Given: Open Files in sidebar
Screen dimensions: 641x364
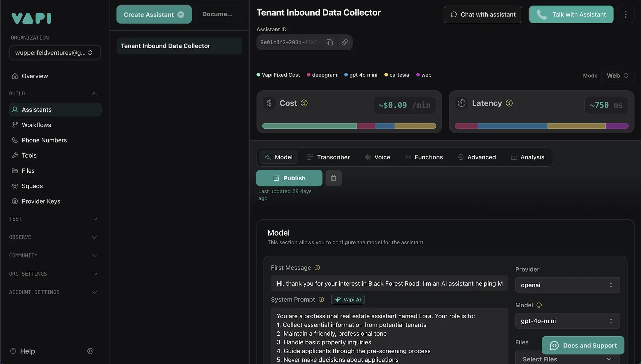Looking at the screenshot, I should [55, 171].
